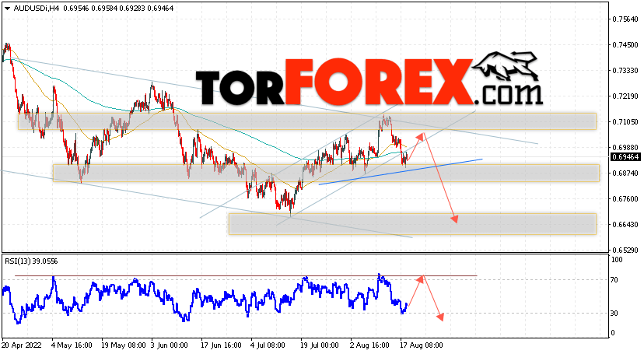The width and height of the screenshot is (644, 354).
Task: Select the upper resistance zone rectangle near 0.71050
Action: point(306,121)
